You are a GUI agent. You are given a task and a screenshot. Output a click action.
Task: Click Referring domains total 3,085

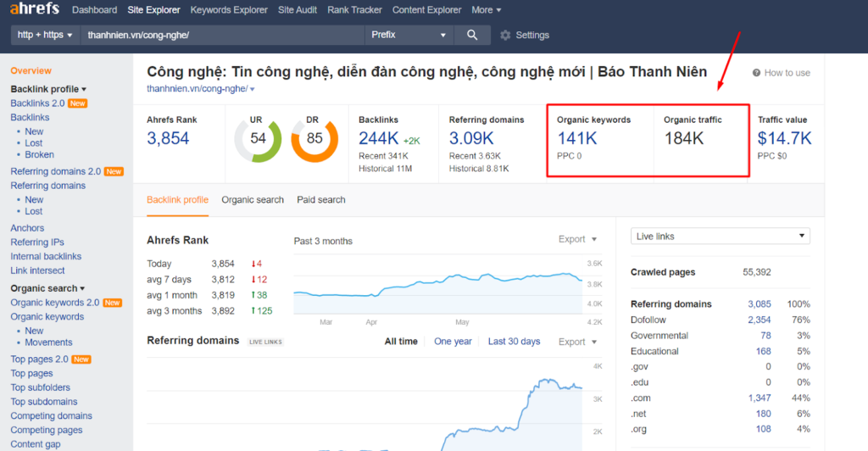(759, 304)
